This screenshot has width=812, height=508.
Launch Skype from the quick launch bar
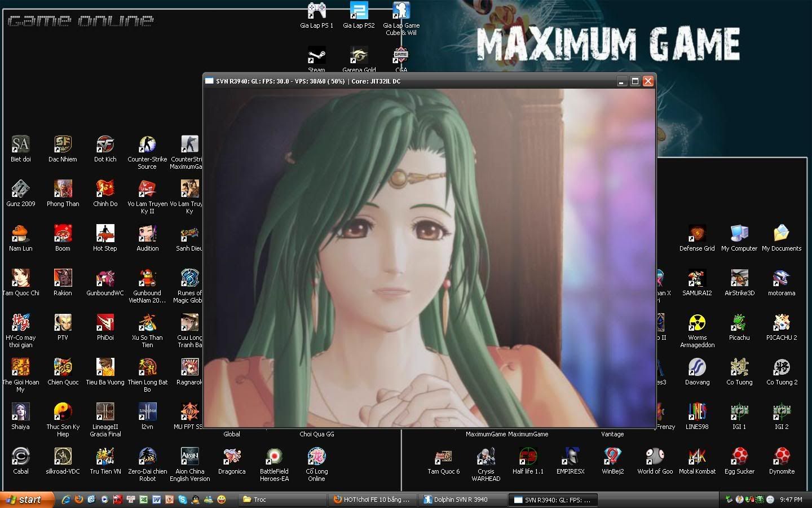(183, 500)
